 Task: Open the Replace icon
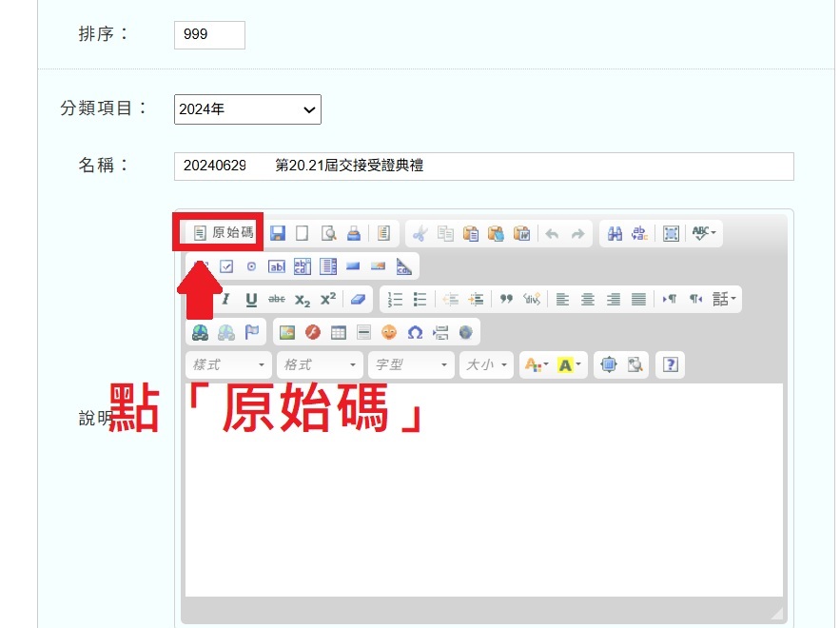[x=639, y=234]
